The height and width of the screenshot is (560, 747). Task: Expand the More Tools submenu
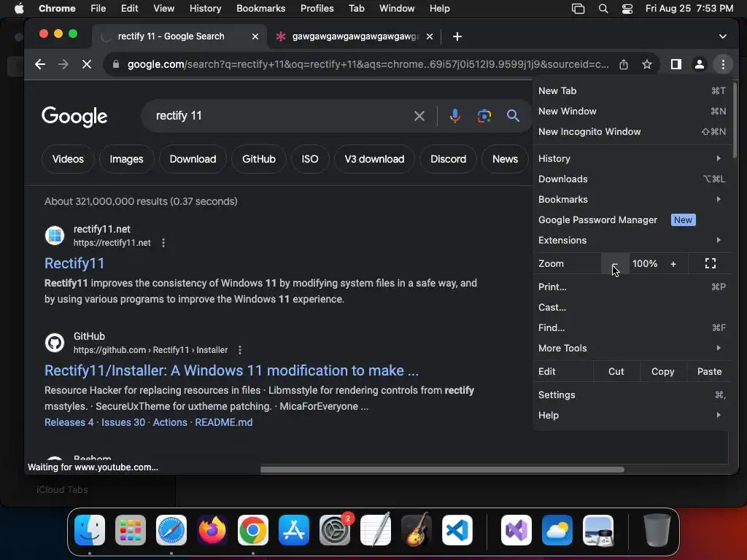632,348
